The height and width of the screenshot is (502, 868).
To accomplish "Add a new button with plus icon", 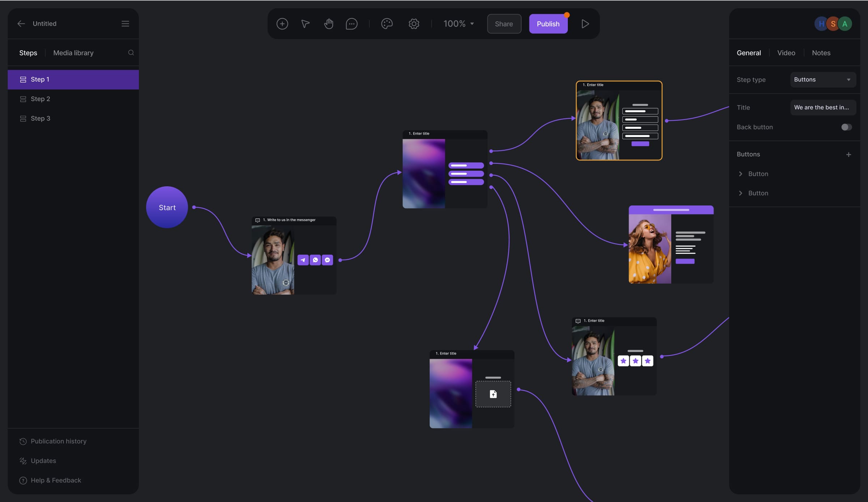I will (848, 154).
